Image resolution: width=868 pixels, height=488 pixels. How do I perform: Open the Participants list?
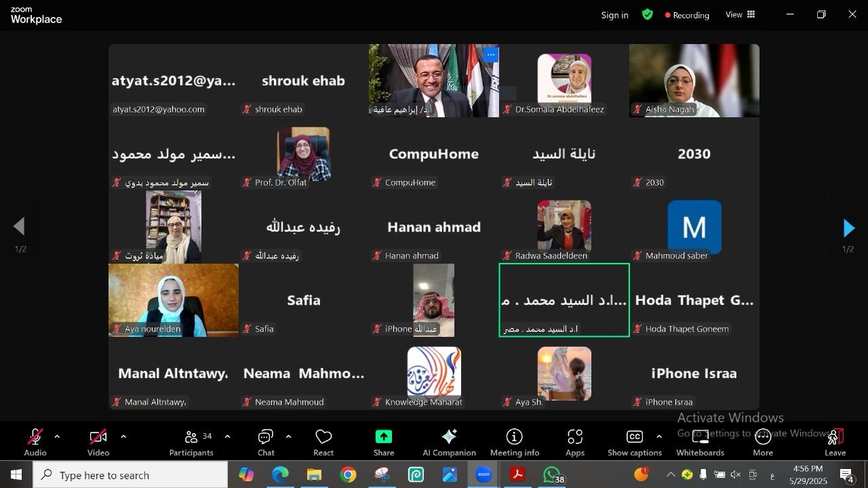[192, 442]
